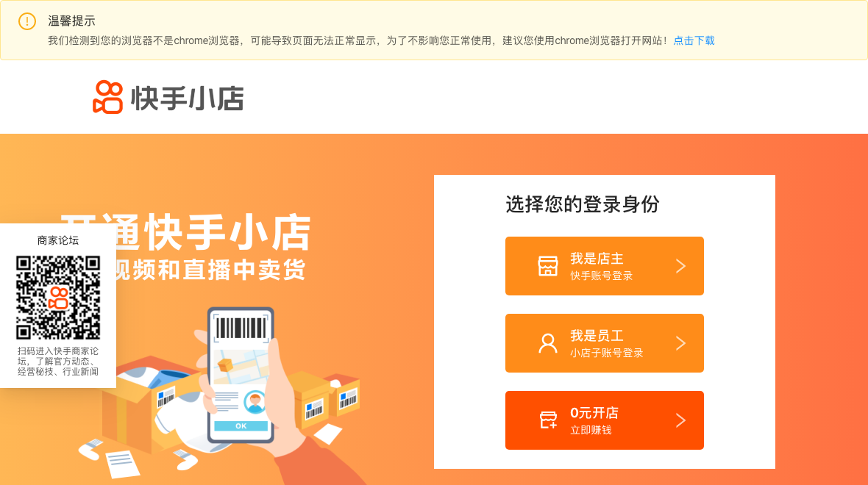Click the 快手小店 title text

click(x=187, y=98)
